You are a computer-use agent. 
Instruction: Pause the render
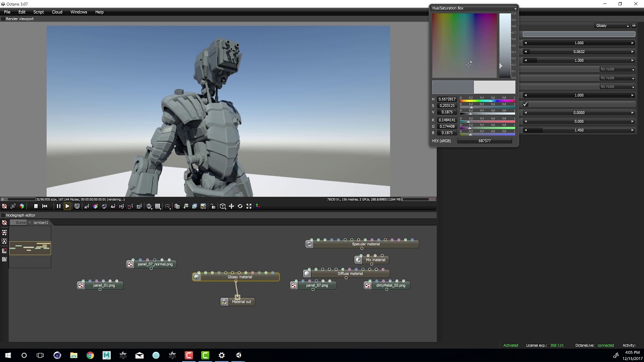(58, 206)
